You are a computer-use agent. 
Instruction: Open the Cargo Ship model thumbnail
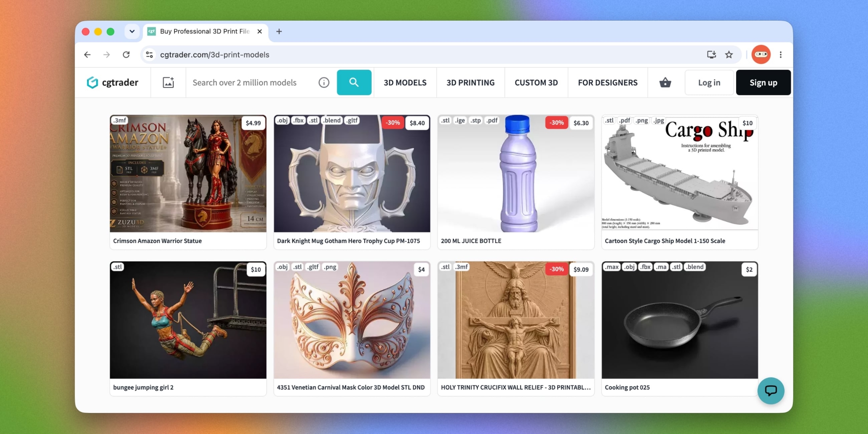tap(680, 174)
